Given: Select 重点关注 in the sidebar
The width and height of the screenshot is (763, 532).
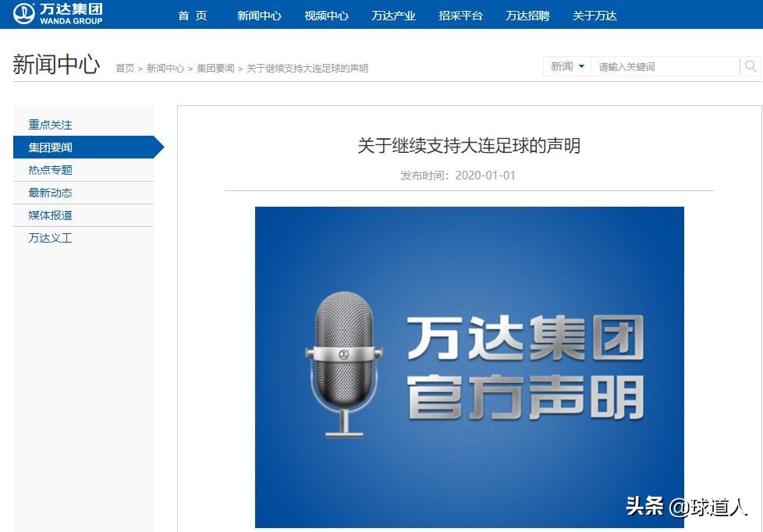Looking at the screenshot, I should coord(49,125).
